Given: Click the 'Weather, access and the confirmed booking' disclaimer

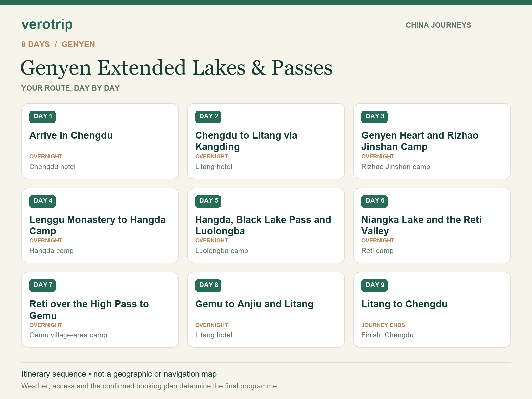Looking at the screenshot, I should pyautogui.click(x=150, y=386).
